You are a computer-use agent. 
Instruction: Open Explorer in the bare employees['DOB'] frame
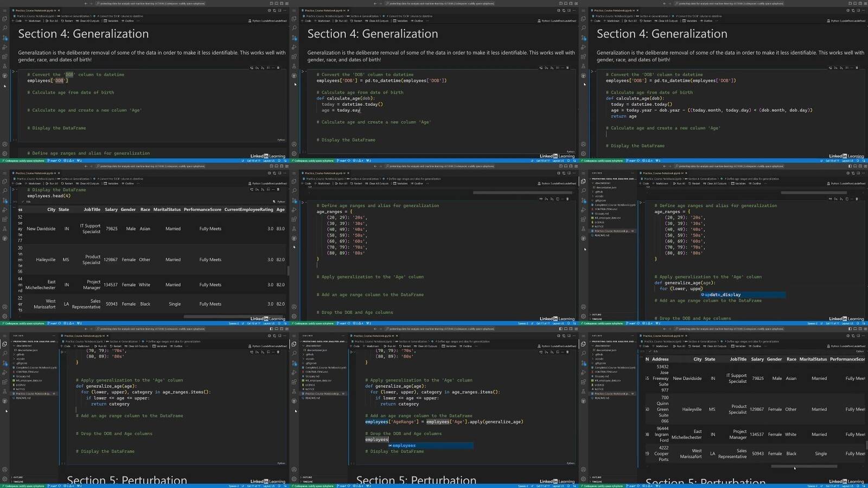4,18
